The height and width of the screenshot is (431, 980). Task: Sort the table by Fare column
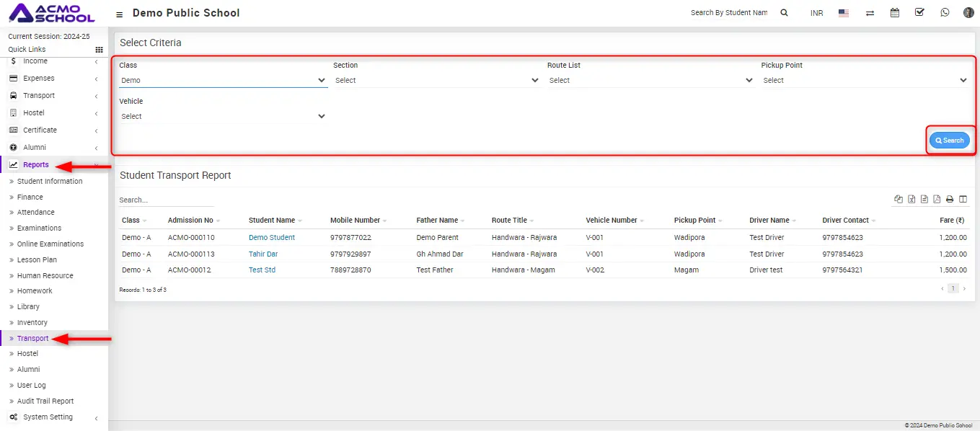951,221
